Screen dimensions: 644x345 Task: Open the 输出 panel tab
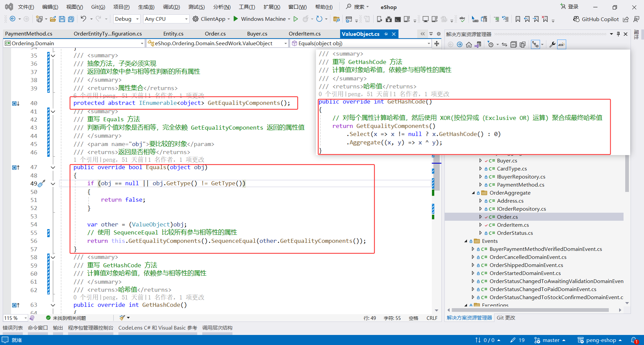point(58,328)
